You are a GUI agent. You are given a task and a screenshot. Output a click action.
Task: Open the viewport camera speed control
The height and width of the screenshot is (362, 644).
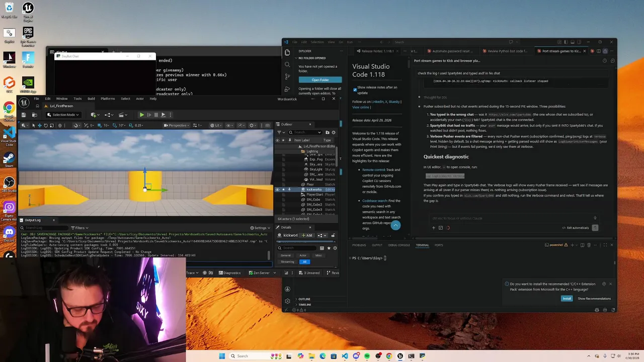[x=197, y=125]
